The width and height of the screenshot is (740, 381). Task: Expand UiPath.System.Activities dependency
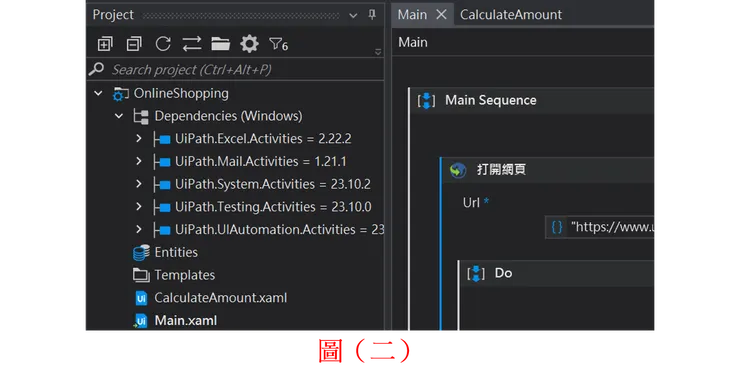point(139,184)
